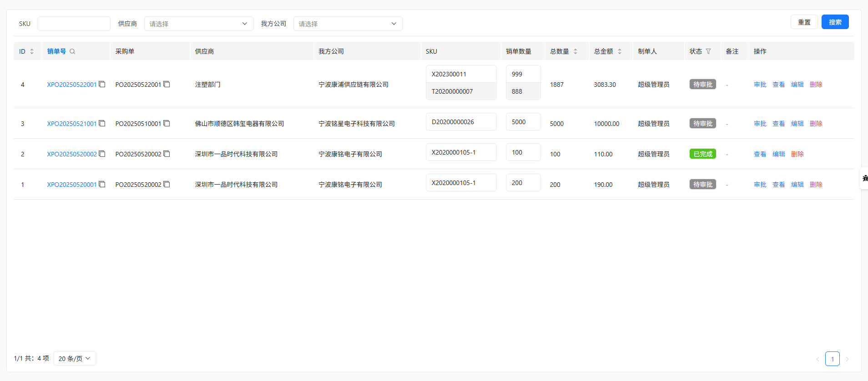The height and width of the screenshot is (381, 868).
Task: Sort table by ID column
Action: (32, 51)
